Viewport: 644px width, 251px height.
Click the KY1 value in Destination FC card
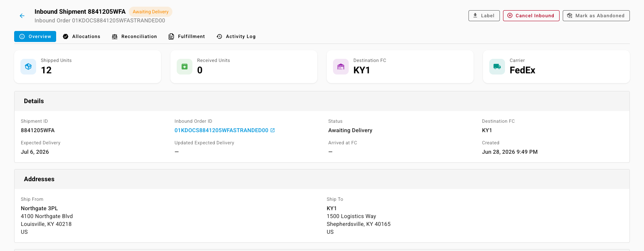point(362,70)
